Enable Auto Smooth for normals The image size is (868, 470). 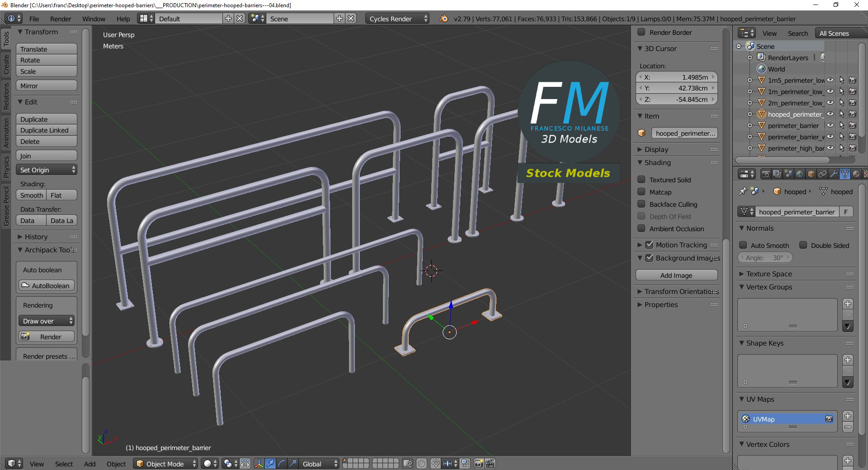click(x=743, y=245)
